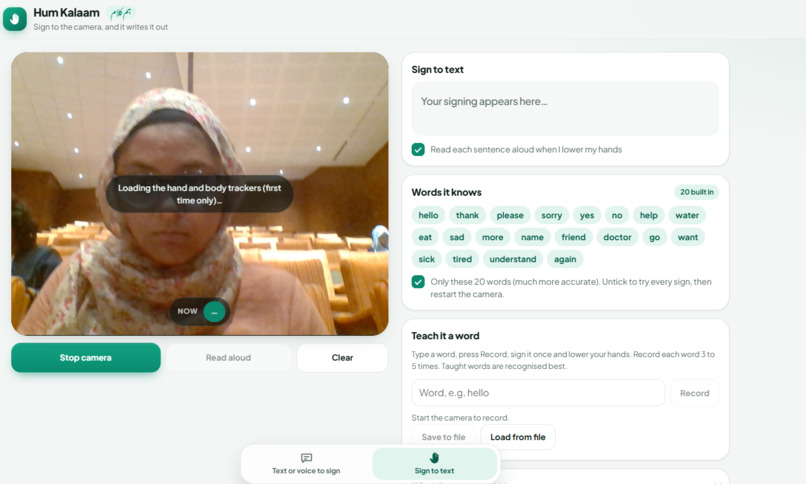Click the want word chip
Image resolution: width=806 pixels, height=484 pixels.
688,237
